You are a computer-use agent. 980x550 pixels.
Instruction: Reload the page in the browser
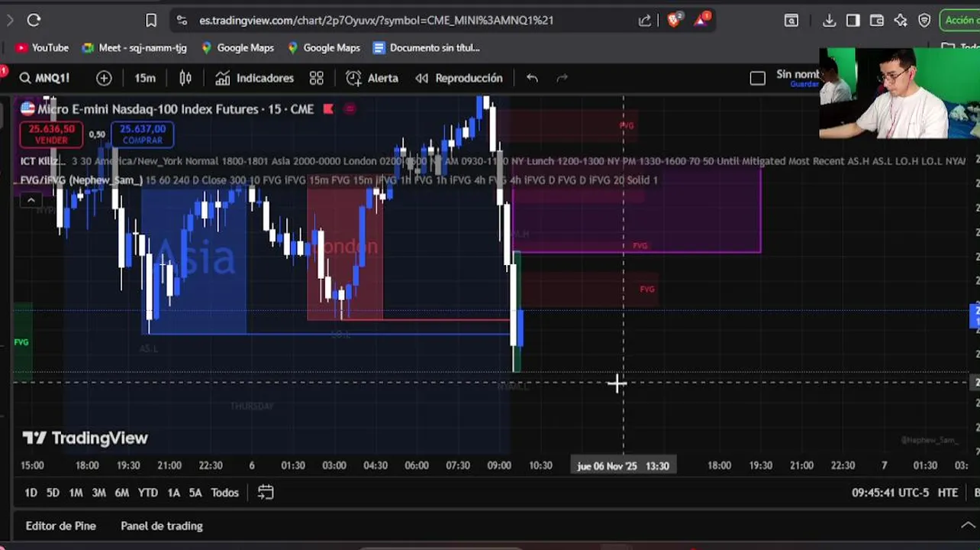(34, 21)
